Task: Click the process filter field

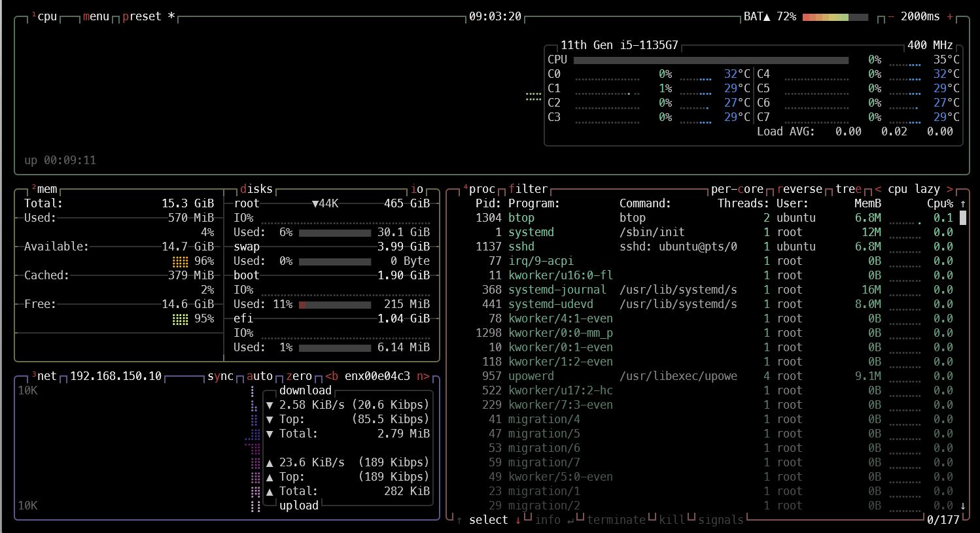Action: click(x=528, y=189)
